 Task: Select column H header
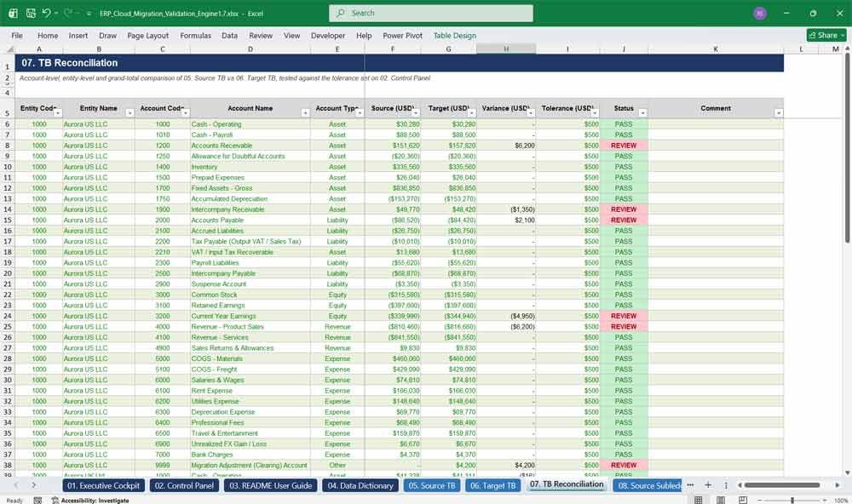pos(506,49)
